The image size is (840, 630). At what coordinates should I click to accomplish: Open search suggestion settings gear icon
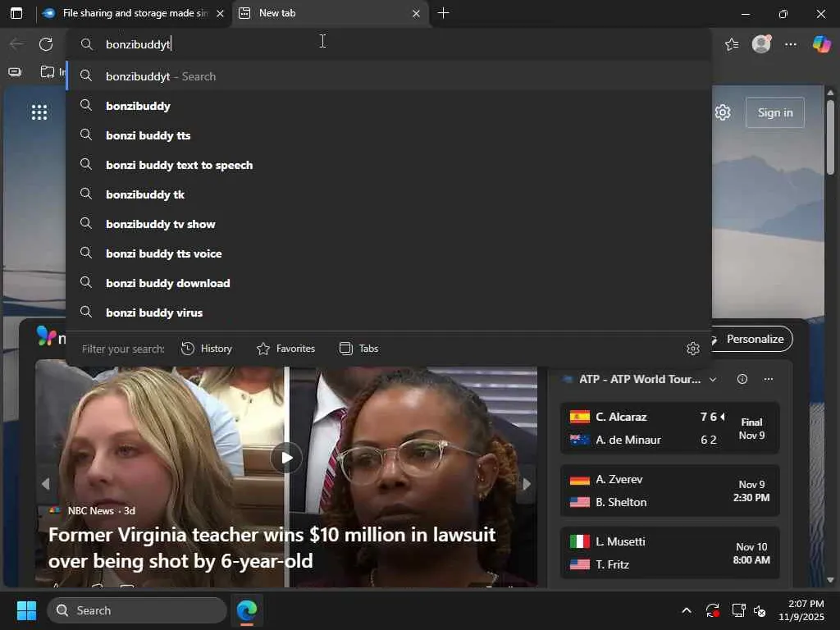693,349
